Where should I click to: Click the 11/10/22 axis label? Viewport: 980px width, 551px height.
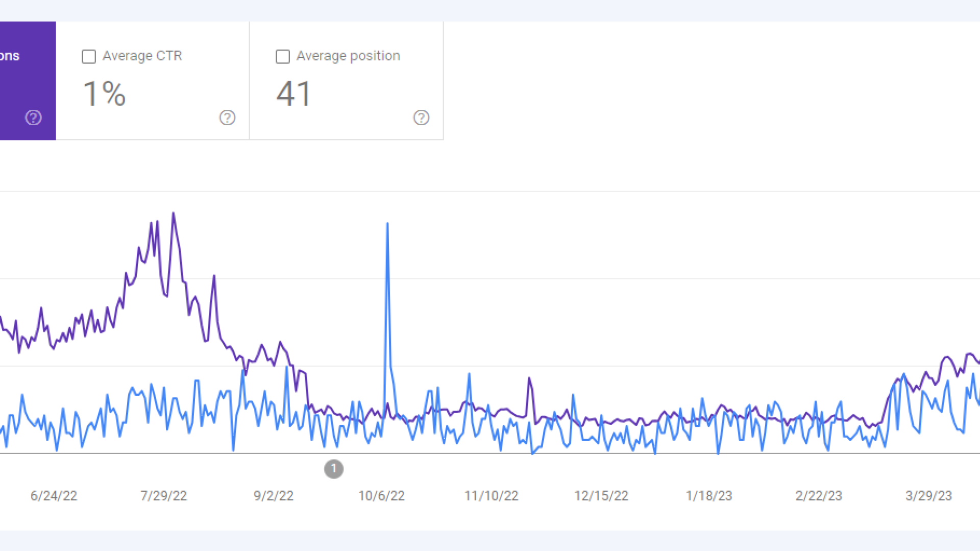[x=492, y=495]
